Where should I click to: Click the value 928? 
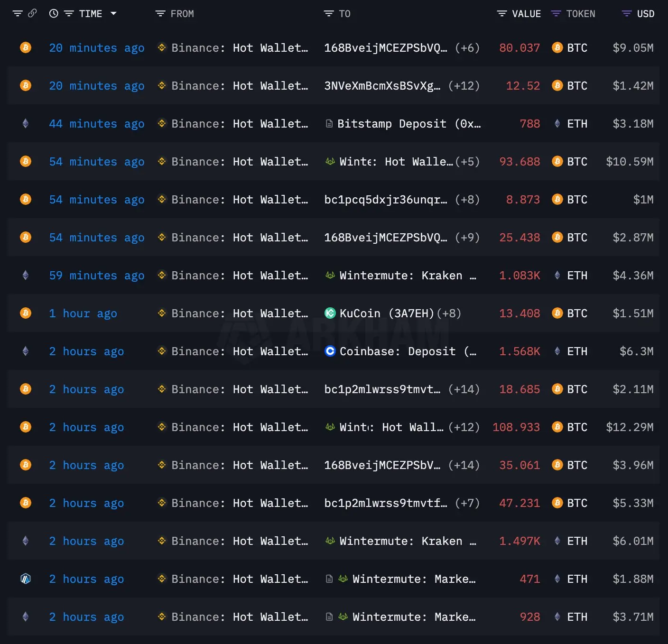[530, 617]
